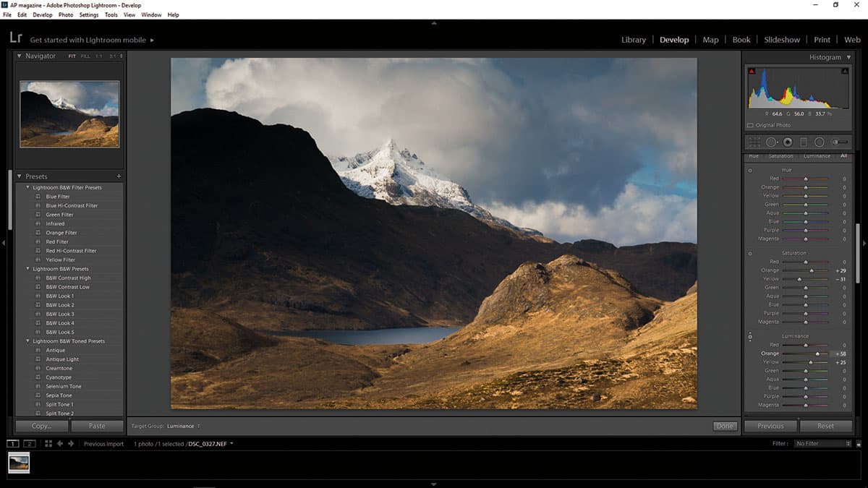Click main window filmstrip button 1

[x=13, y=443]
